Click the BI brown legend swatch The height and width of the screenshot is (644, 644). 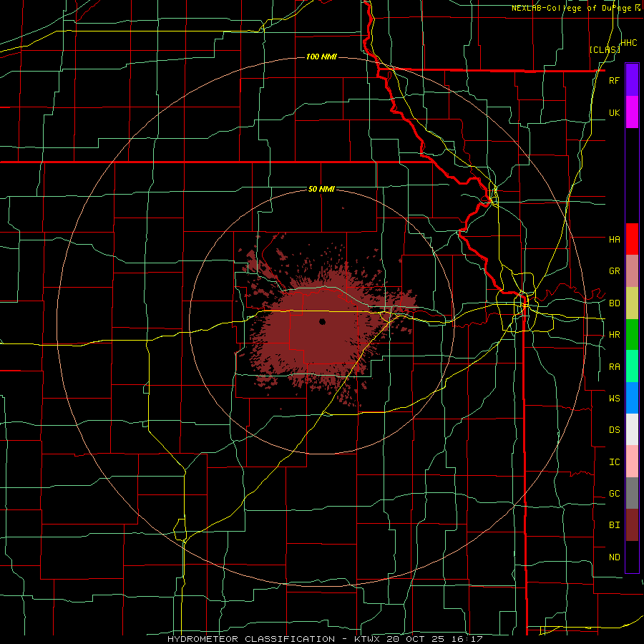632,525
